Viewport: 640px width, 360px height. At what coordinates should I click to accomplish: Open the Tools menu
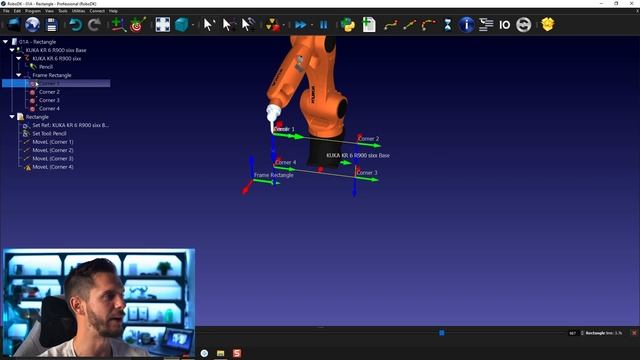[63, 11]
